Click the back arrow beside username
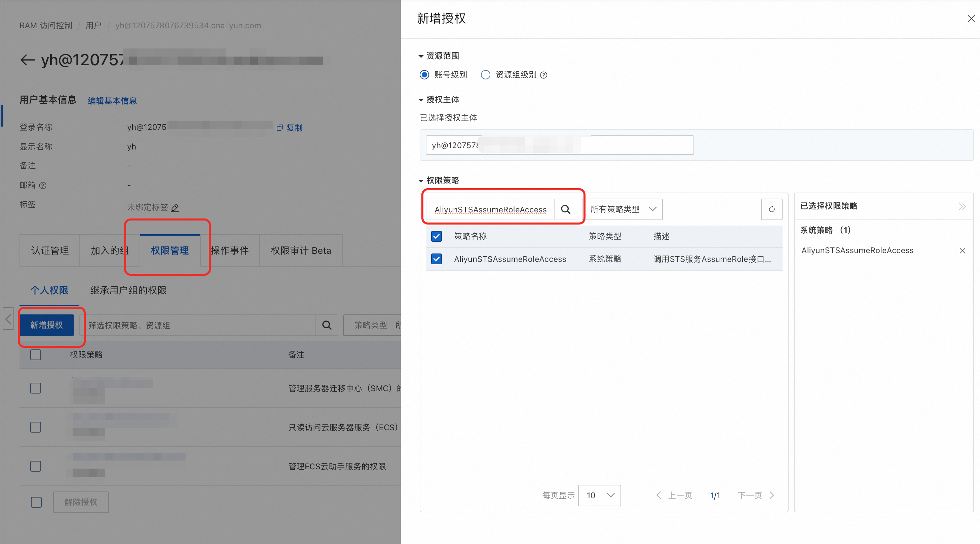Screen dimensions: 980x544 pos(27,60)
